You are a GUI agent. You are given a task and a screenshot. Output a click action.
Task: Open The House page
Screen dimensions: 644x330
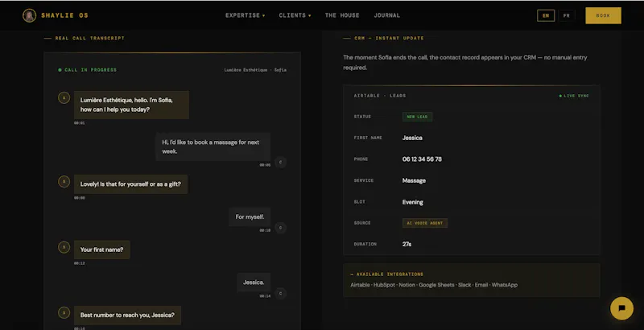point(342,15)
